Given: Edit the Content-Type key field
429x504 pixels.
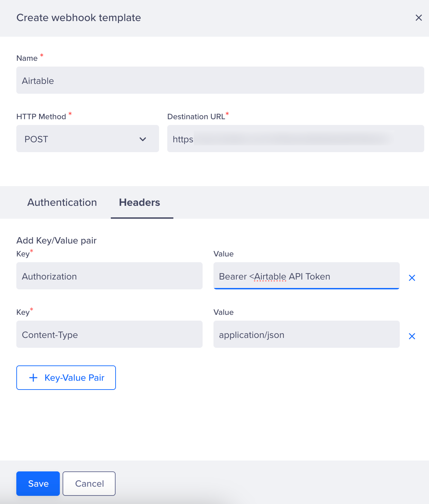Looking at the screenshot, I should [x=109, y=334].
